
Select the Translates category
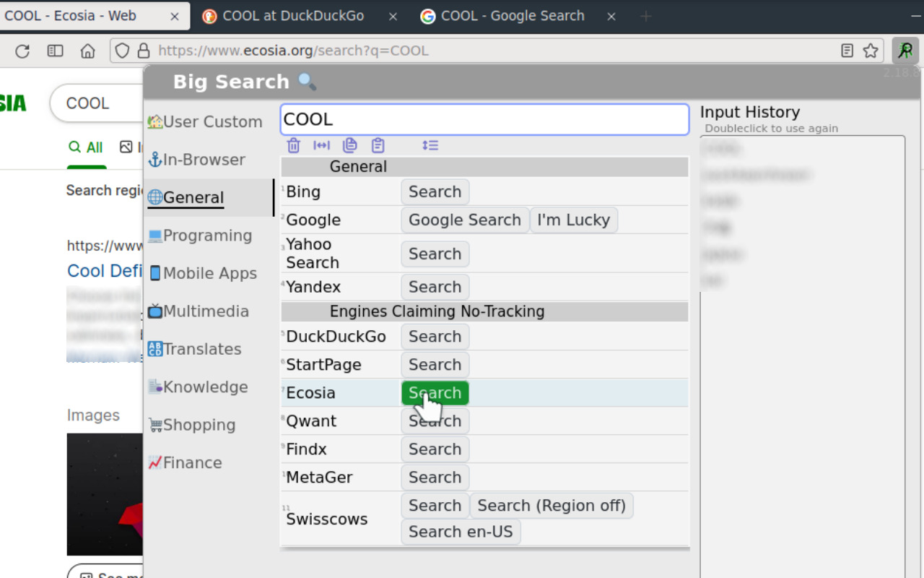click(202, 349)
